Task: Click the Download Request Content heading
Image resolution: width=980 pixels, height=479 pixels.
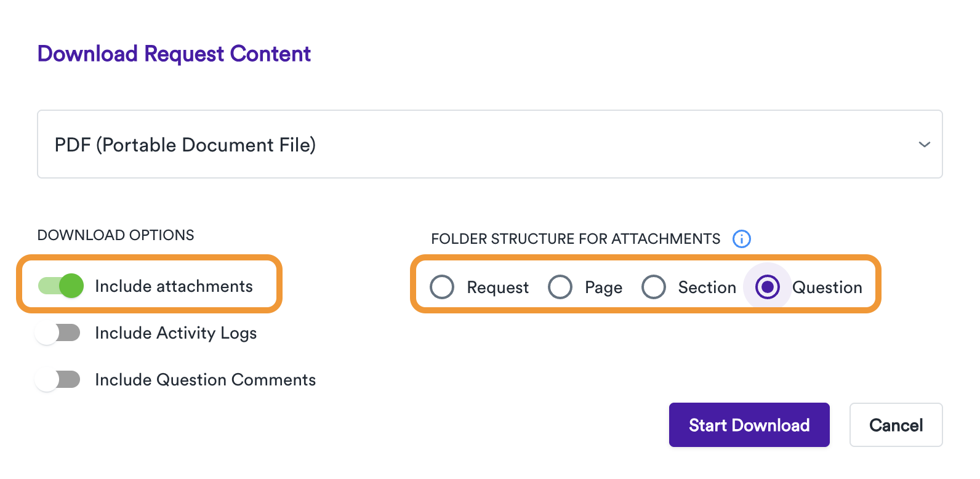Action: click(174, 54)
